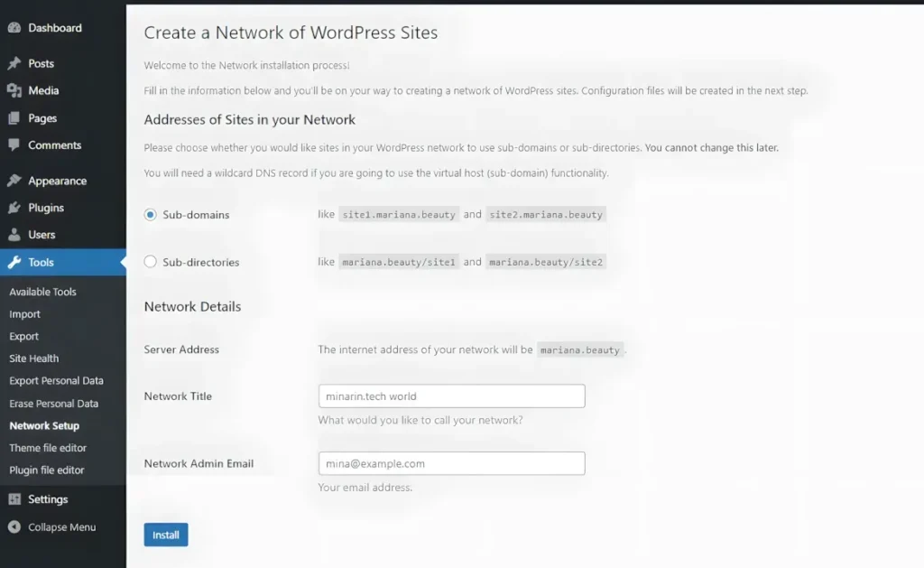Image resolution: width=924 pixels, height=568 pixels.
Task: Open Comments via the speech bubble icon
Action: [x=14, y=145]
